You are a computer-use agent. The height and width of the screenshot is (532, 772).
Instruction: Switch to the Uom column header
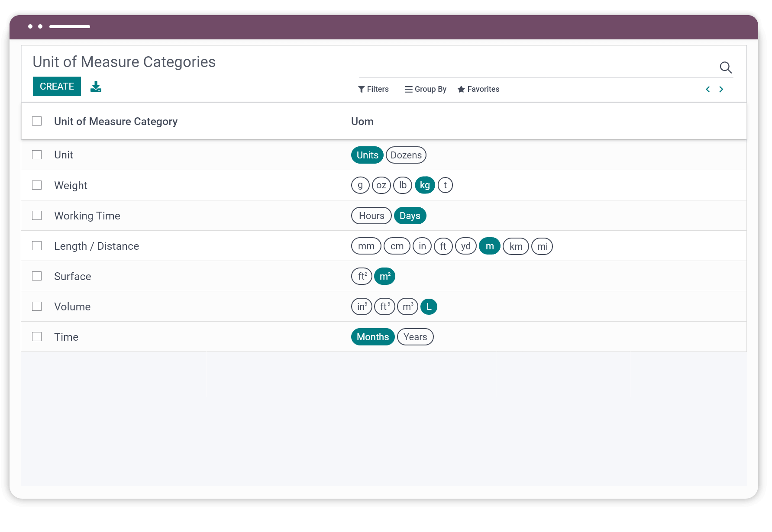coord(362,121)
